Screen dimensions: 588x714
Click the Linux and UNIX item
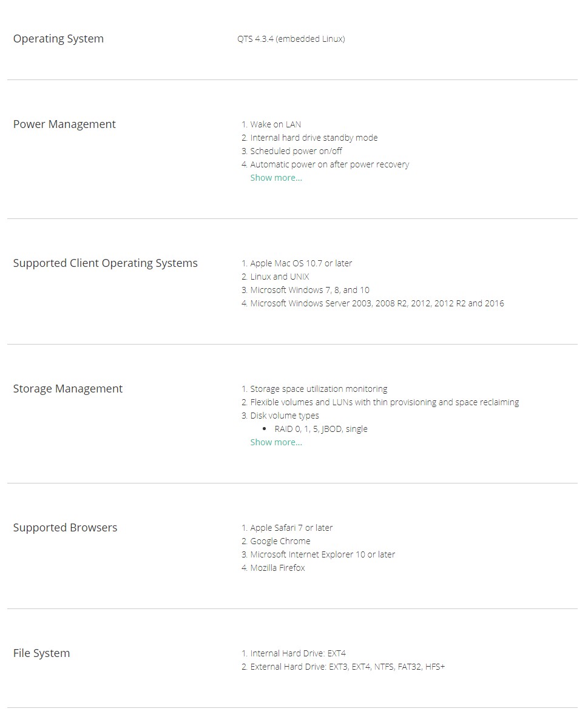coord(280,277)
